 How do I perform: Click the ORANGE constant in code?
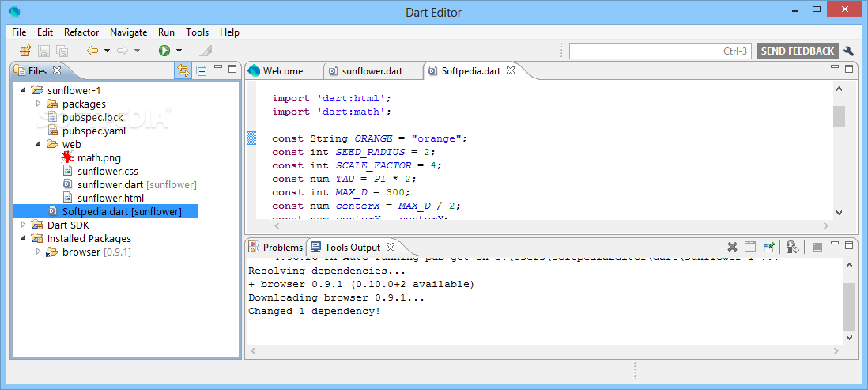[x=374, y=138]
